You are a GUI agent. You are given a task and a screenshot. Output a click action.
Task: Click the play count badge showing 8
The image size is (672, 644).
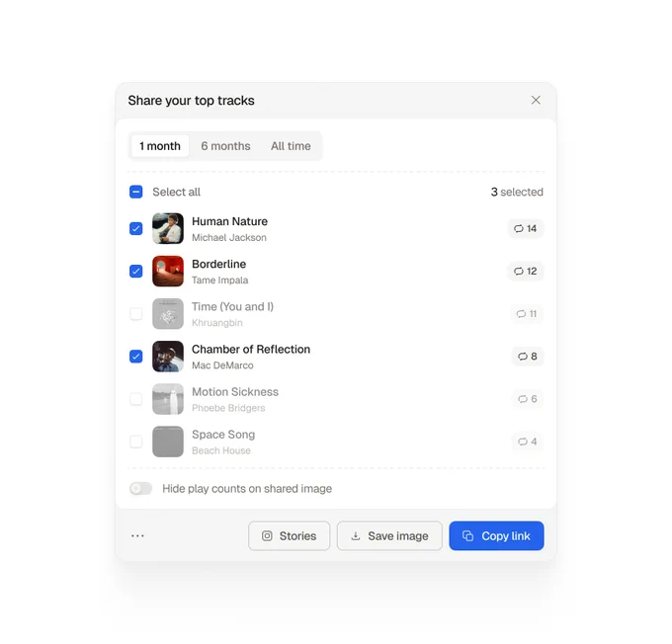point(528,357)
